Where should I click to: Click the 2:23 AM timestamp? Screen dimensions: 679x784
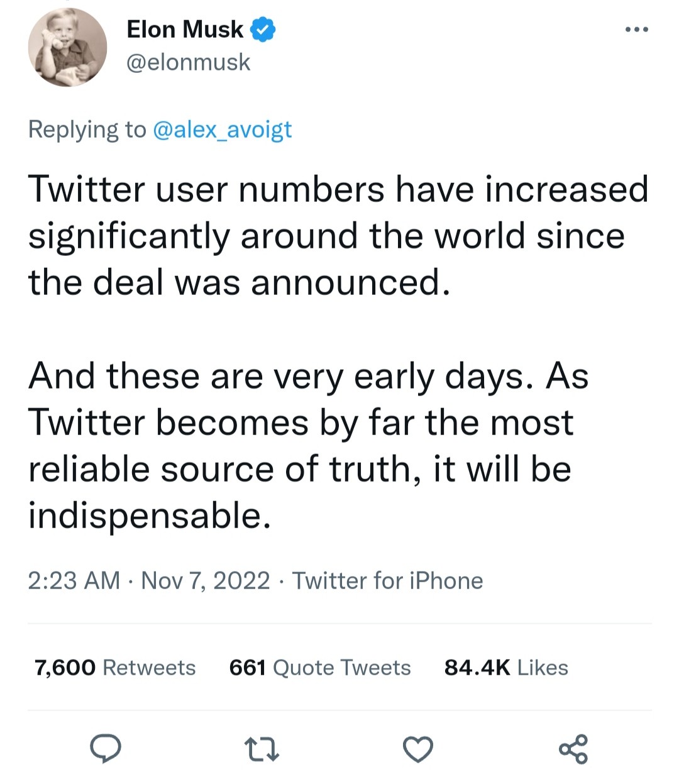point(74,580)
